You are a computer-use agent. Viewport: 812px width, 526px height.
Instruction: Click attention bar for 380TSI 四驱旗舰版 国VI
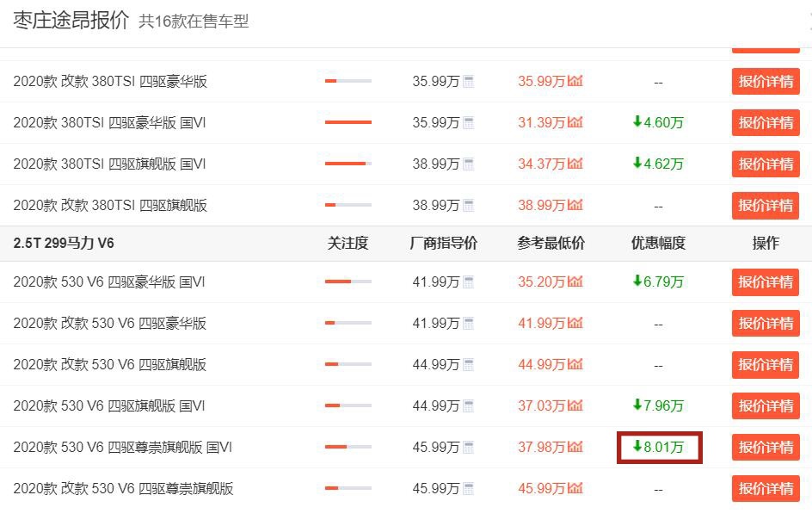pos(348,164)
